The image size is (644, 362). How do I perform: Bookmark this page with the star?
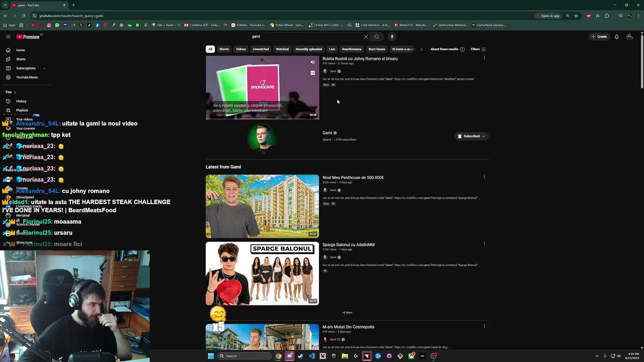(x=576, y=16)
